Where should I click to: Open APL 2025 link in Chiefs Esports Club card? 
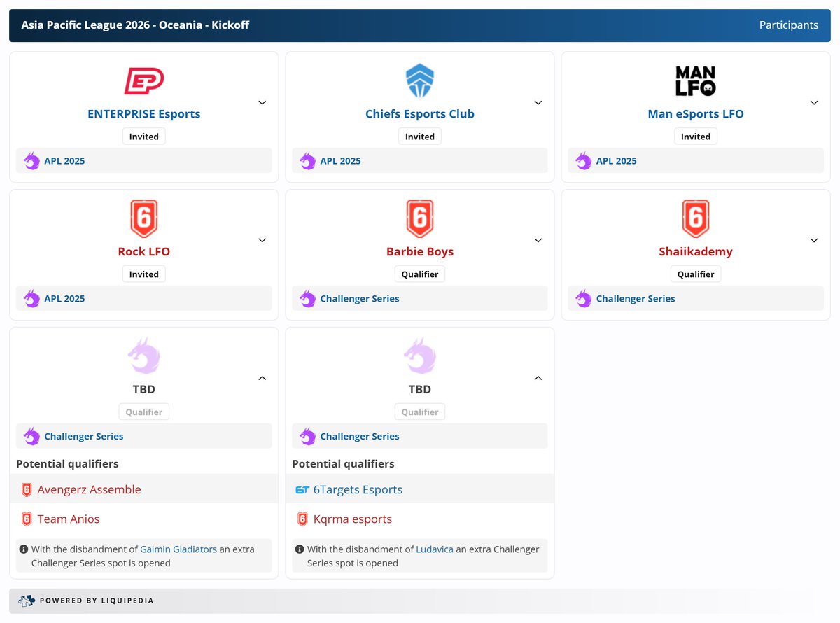pyautogui.click(x=340, y=161)
